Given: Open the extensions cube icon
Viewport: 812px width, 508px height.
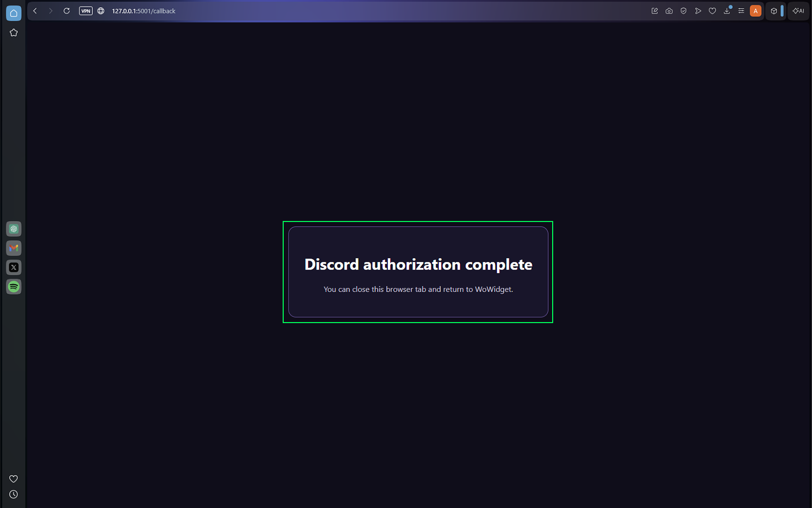Looking at the screenshot, I should click(774, 11).
